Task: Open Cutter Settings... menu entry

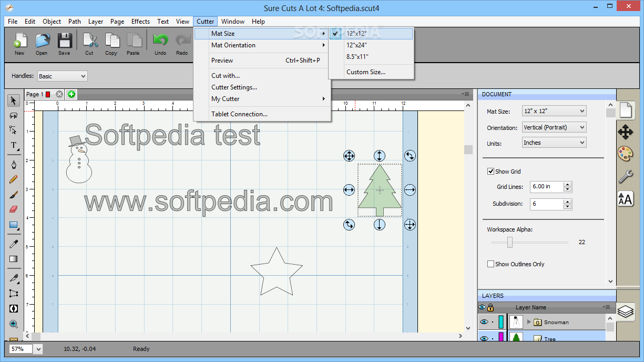Action: tap(262, 87)
